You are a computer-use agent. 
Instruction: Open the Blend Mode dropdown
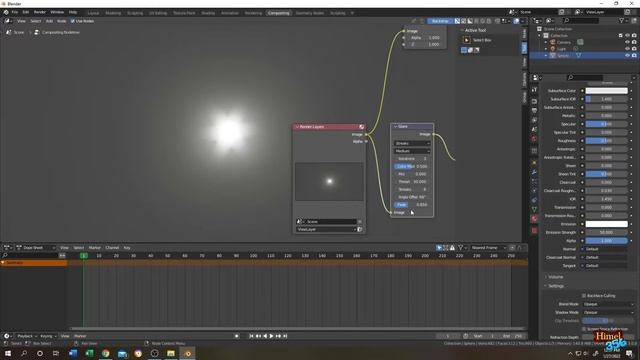click(608, 304)
